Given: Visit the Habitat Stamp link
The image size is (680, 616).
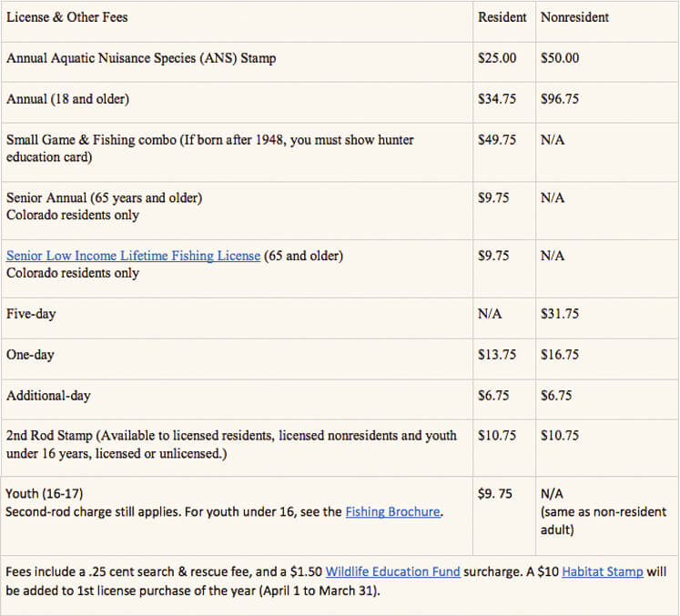Looking at the screenshot, I should [x=602, y=571].
